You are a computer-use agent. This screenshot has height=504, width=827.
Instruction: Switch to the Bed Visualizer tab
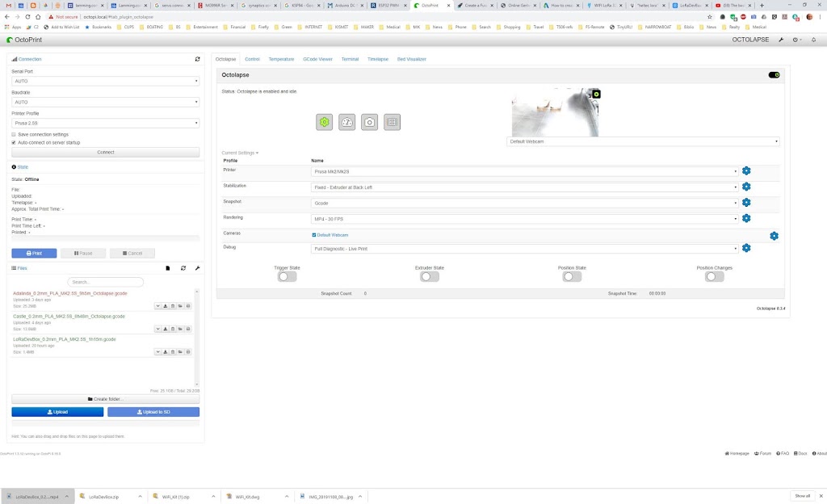411,59
